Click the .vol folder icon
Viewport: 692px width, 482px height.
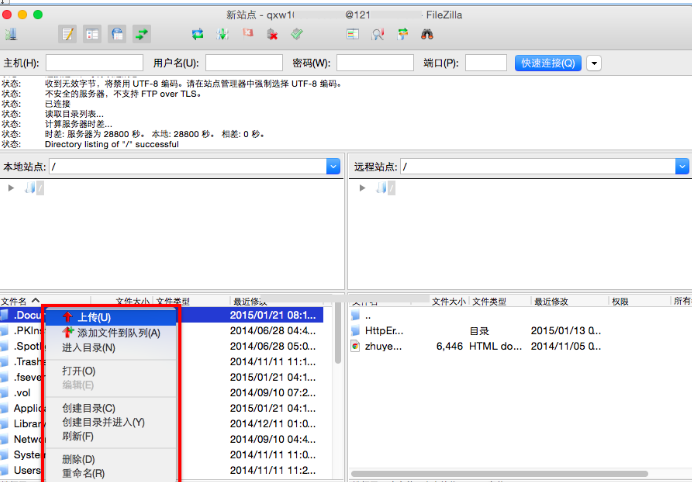click(x=4, y=393)
